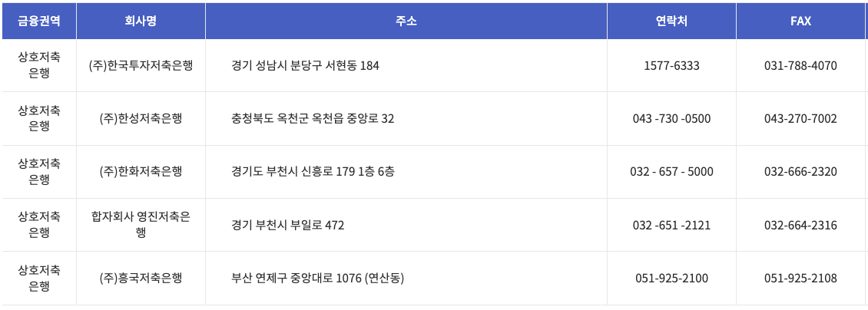
Task: Click phone number 1577-6333
Action: click(671, 66)
